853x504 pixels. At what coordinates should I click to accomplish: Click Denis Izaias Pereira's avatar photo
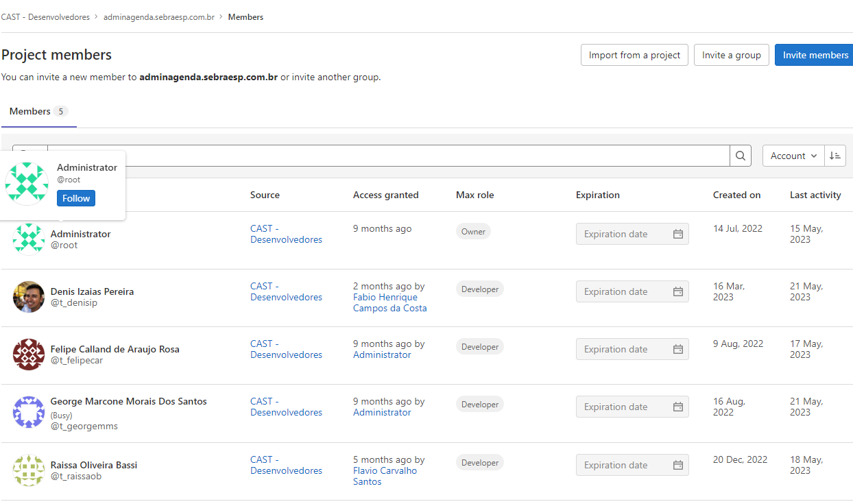tap(29, 297)
